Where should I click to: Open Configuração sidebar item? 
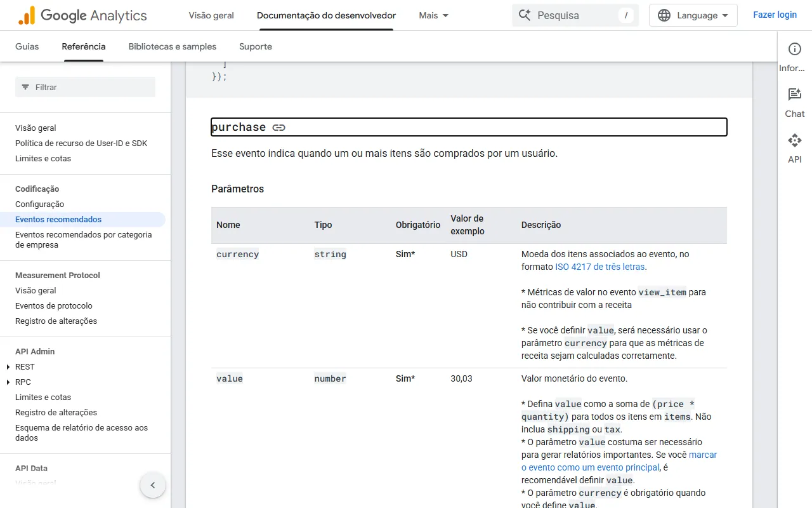(x=39, y=204)
